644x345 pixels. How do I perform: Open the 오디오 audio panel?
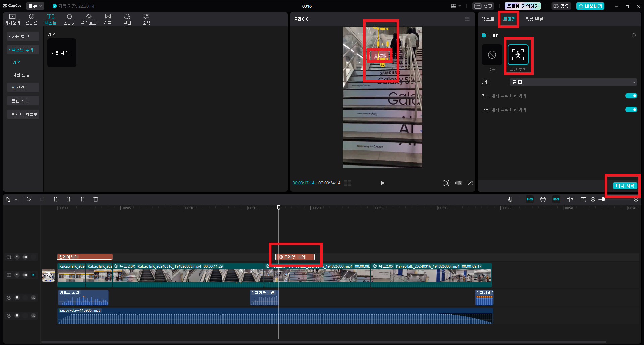click(x=32, y=19)
